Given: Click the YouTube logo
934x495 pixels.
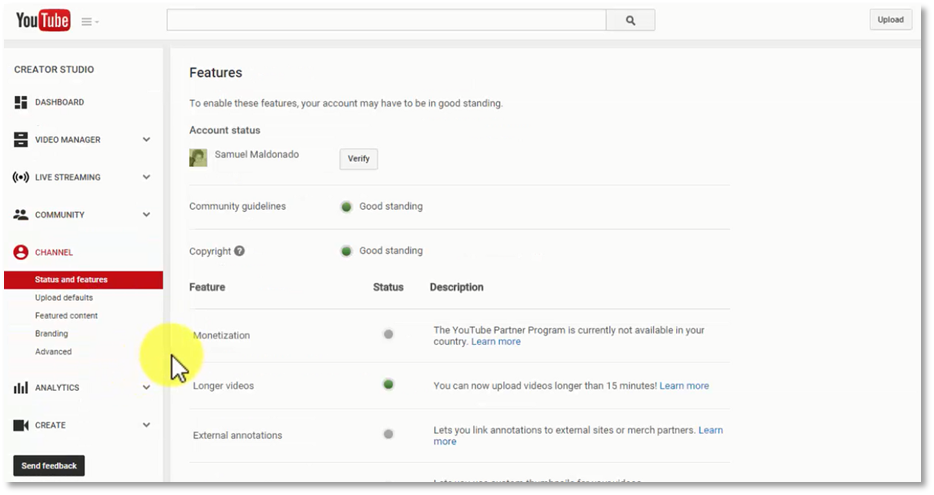Looking at the screenshot, I should 43,21.
